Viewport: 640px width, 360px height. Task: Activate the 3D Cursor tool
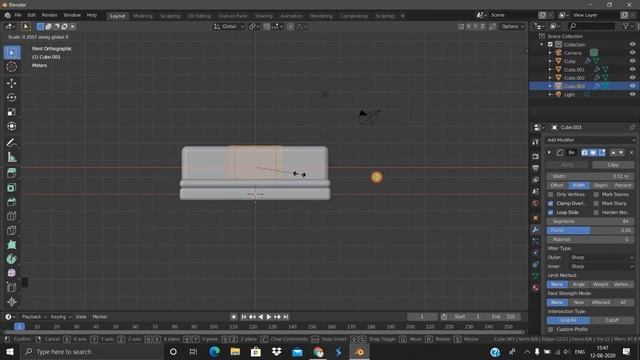tap(12, 67)
